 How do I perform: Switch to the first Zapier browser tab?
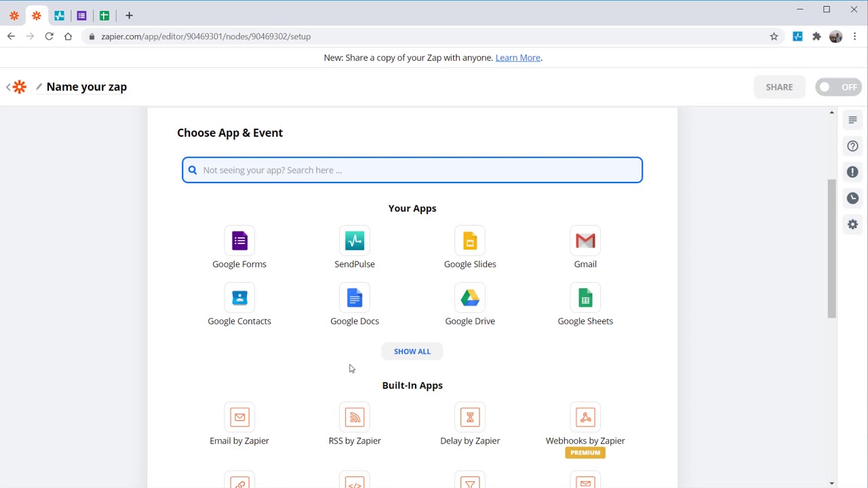(x=14, y=16)
